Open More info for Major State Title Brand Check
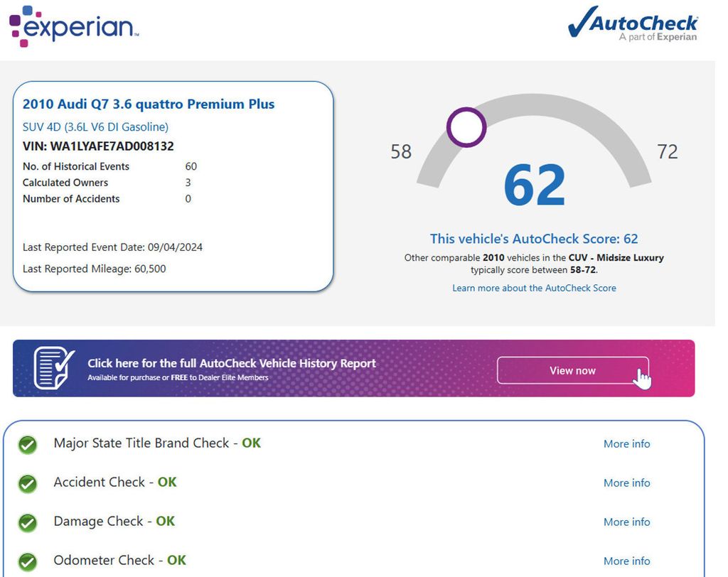The height and width of the screenshot is (577, 728). coord(626,444)
